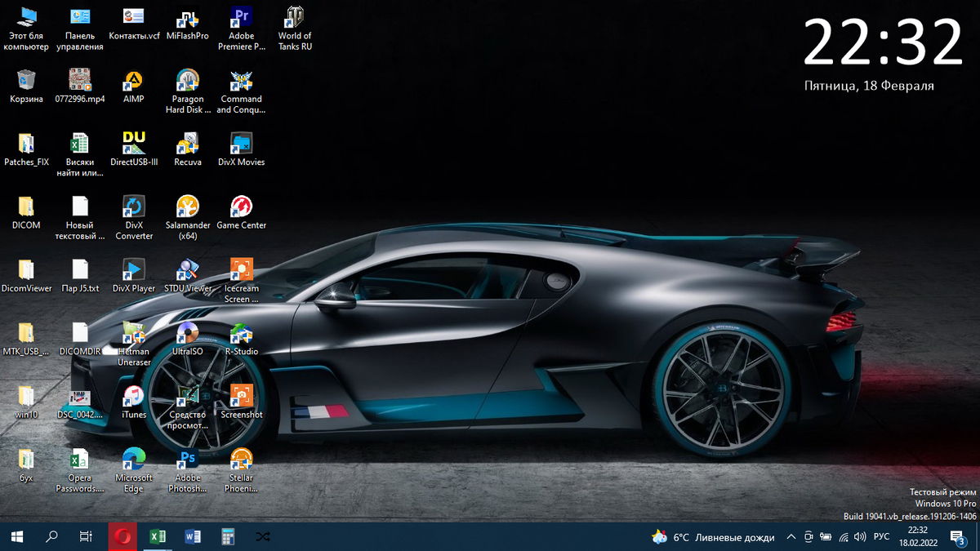Viewport: 980px width, 551px height.
Task: Launch Stellar Phoenix shortcut
Action: pyautogui.click(x=241, y=469)
